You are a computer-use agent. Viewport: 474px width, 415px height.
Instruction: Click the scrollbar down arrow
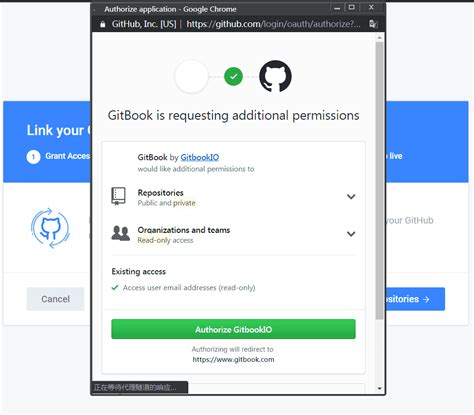379,388
